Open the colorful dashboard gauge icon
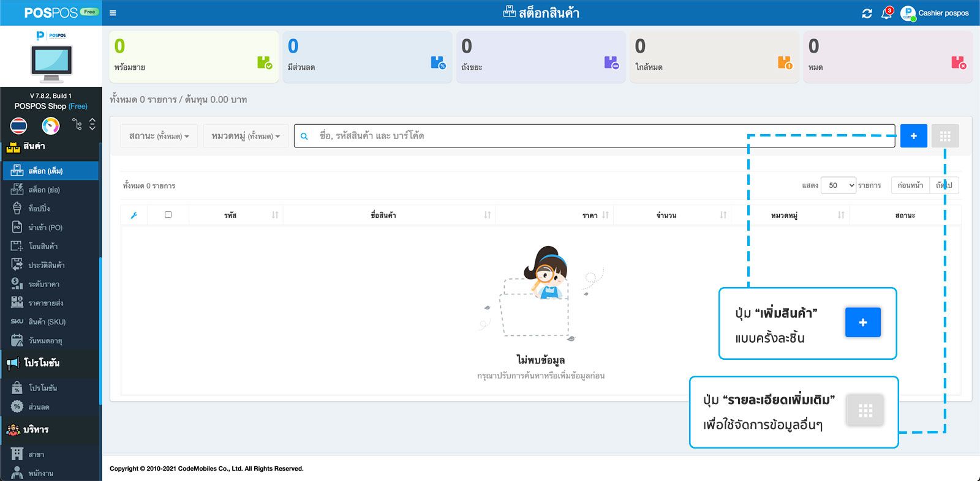 point(50,125)
